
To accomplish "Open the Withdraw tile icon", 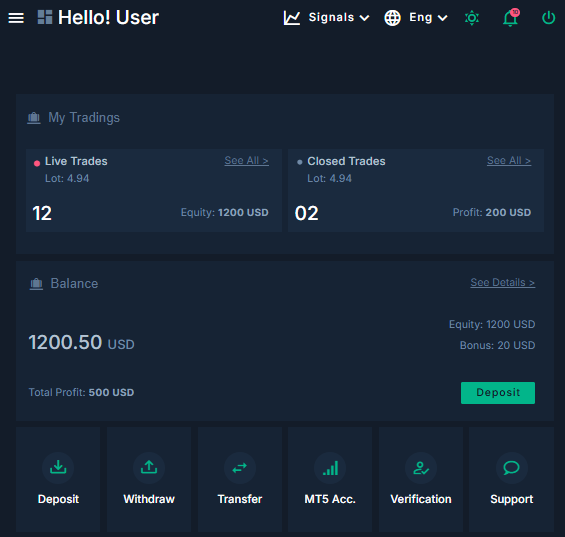I will coord(149,468).
